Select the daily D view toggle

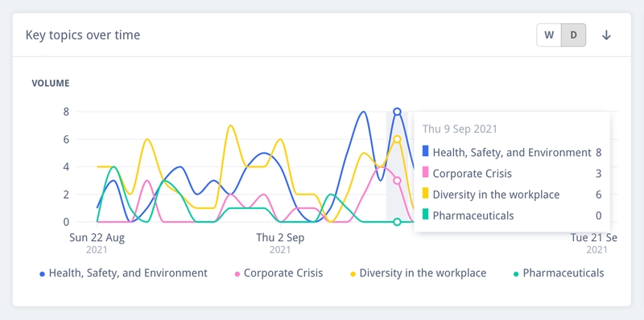[x=573, y=35]
